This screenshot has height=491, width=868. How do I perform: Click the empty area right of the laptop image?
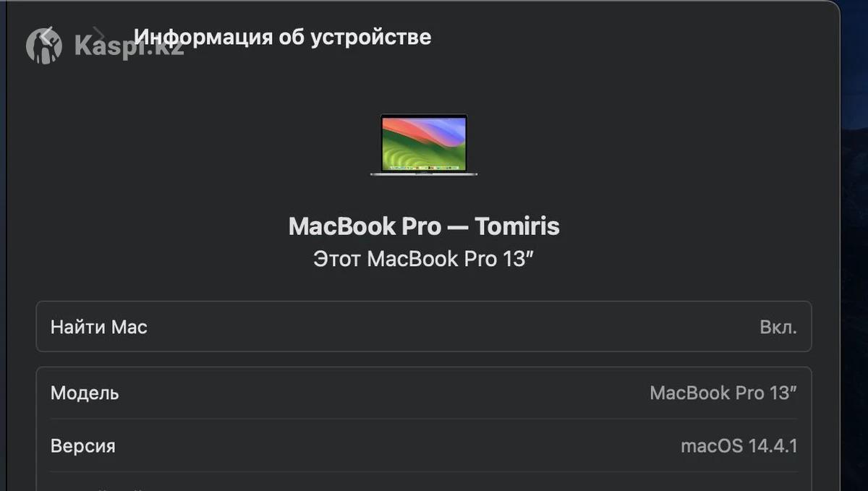[615, 145]
